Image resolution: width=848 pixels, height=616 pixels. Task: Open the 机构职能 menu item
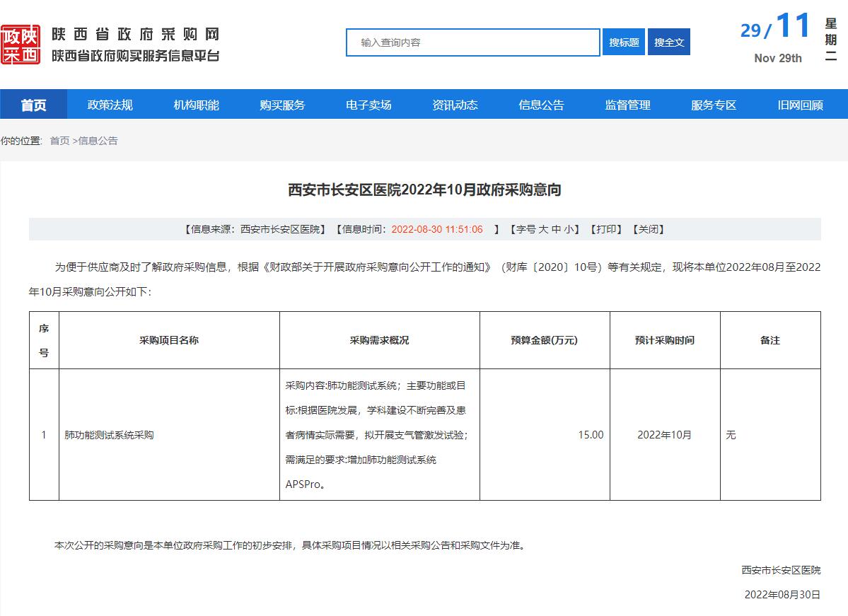click(x=196, y=105)
